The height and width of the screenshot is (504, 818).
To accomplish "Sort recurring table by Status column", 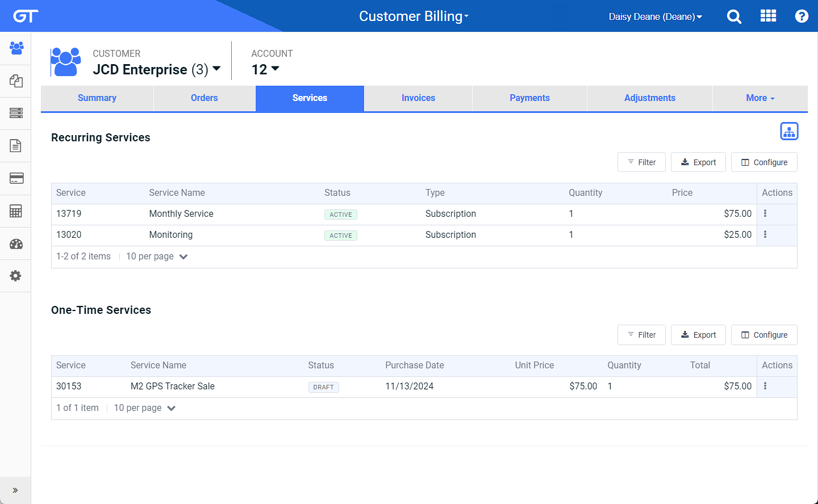I will coord(337,193).
